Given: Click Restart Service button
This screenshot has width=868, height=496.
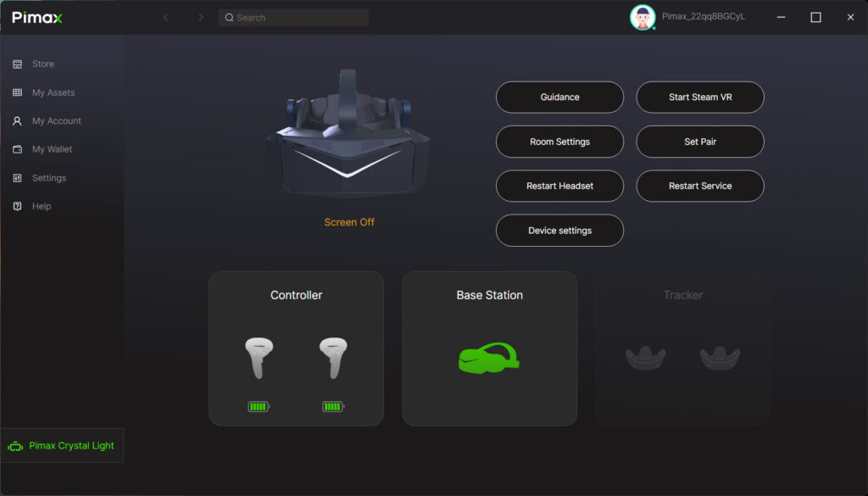Looking at the screenshot, I should point(700,186).
